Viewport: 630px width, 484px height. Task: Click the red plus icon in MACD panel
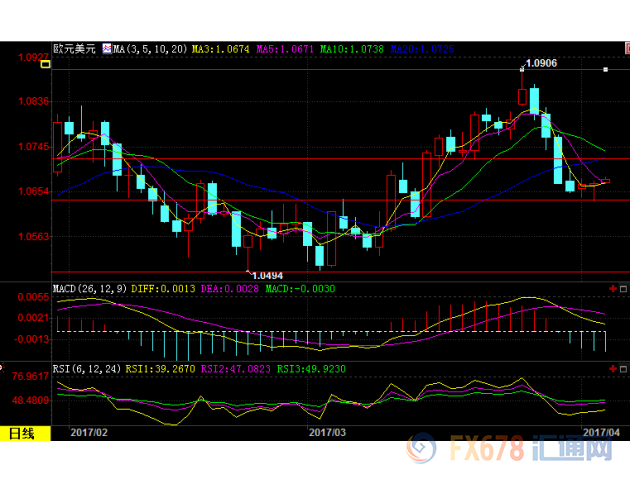613,288
